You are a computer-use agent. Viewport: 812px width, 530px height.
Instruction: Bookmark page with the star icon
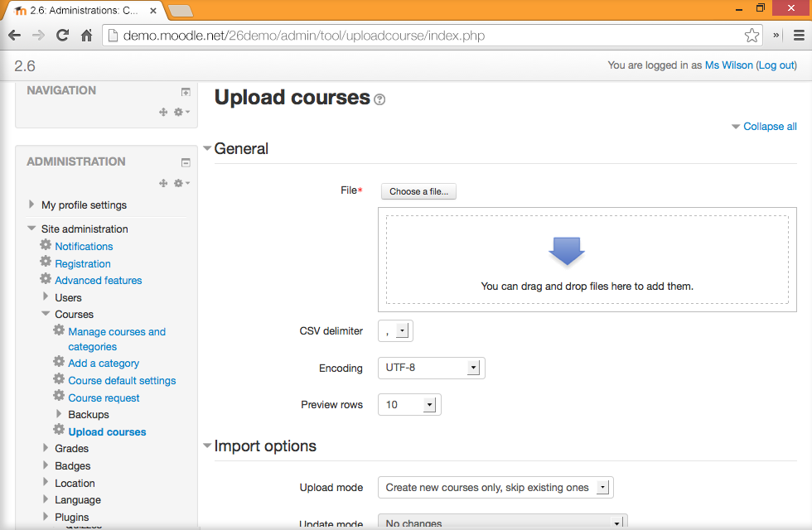(x=752, y=36)
